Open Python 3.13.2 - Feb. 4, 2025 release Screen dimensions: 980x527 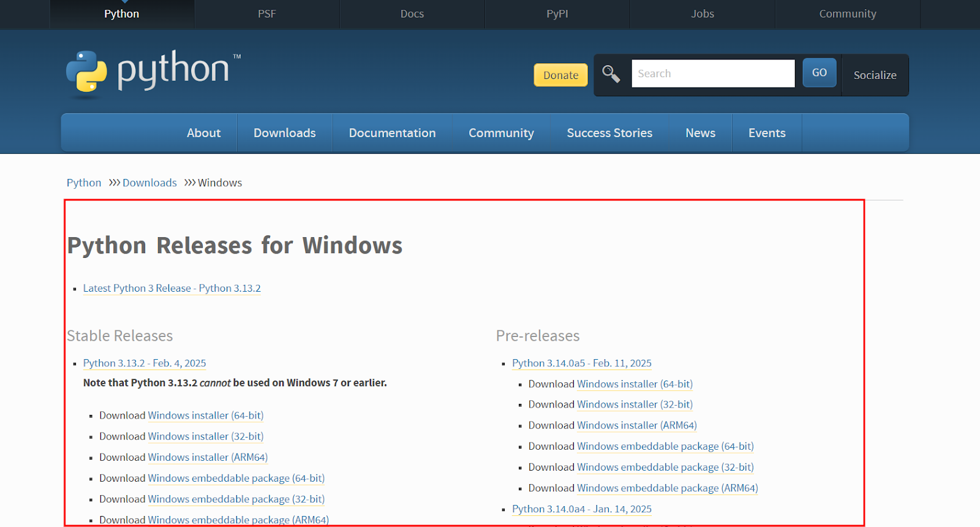pyautogui.click(x=145, y=363)
